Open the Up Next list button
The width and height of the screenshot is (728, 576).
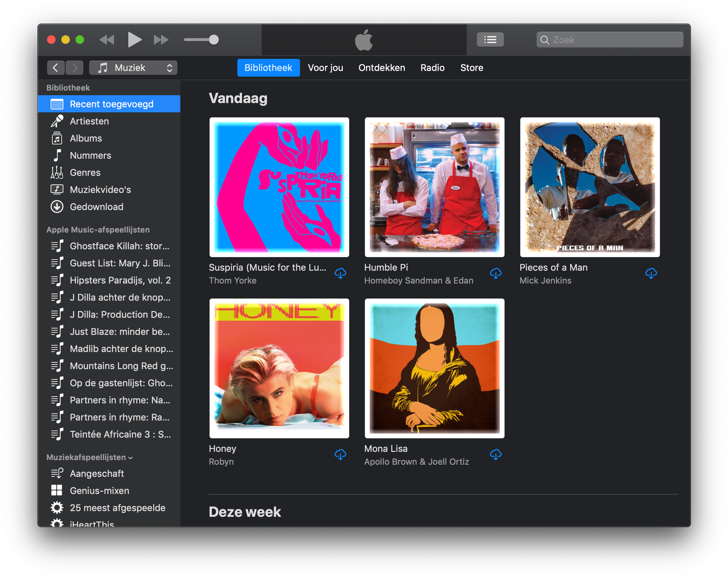click(490, 40)
